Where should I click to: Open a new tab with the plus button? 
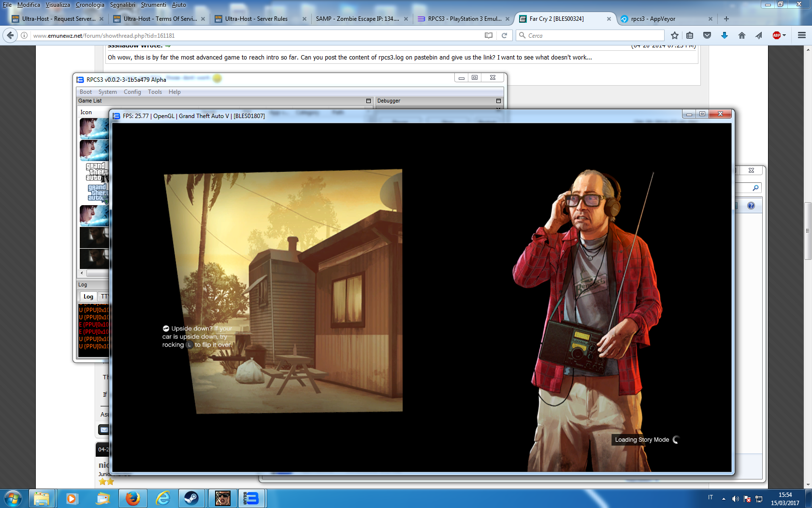[x=726, y=19]
